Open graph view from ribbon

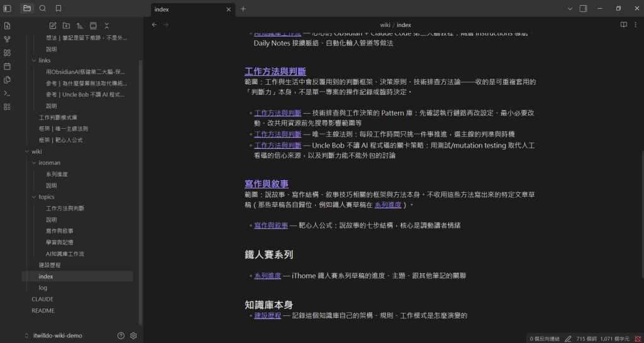click(x=7, y=40)
